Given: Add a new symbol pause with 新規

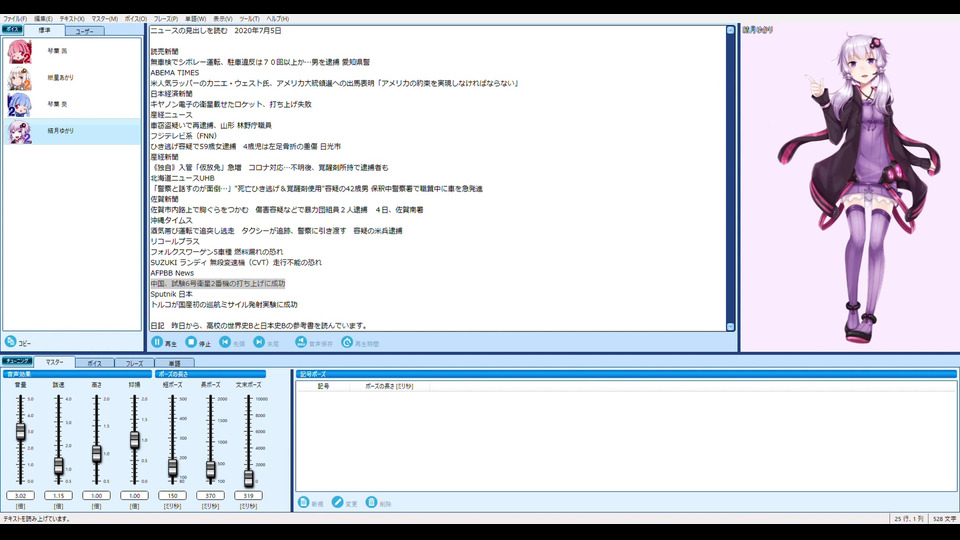Looking at the screenshot, I should [310, 503].
